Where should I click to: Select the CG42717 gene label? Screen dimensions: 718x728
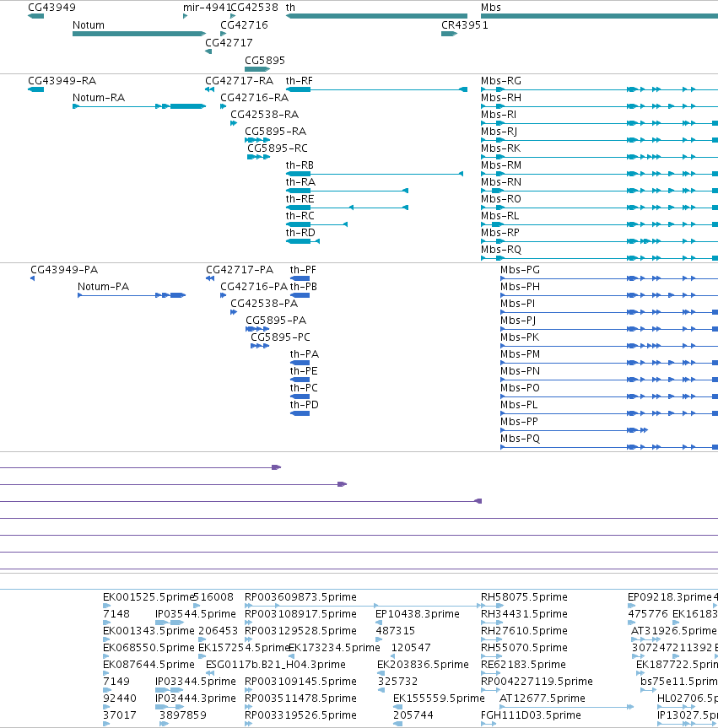coord(229,43)
